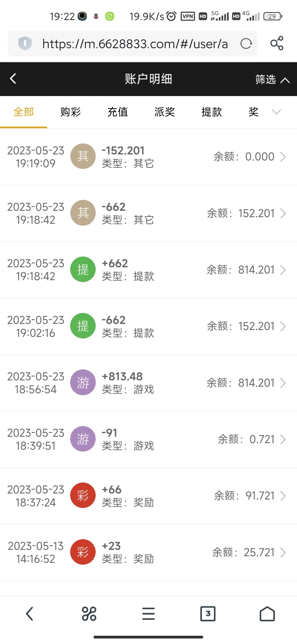The height and width of the screenshot is (644, 297).
Task: Open the +813.48 游戏 transaction
Action: (148, 383)
